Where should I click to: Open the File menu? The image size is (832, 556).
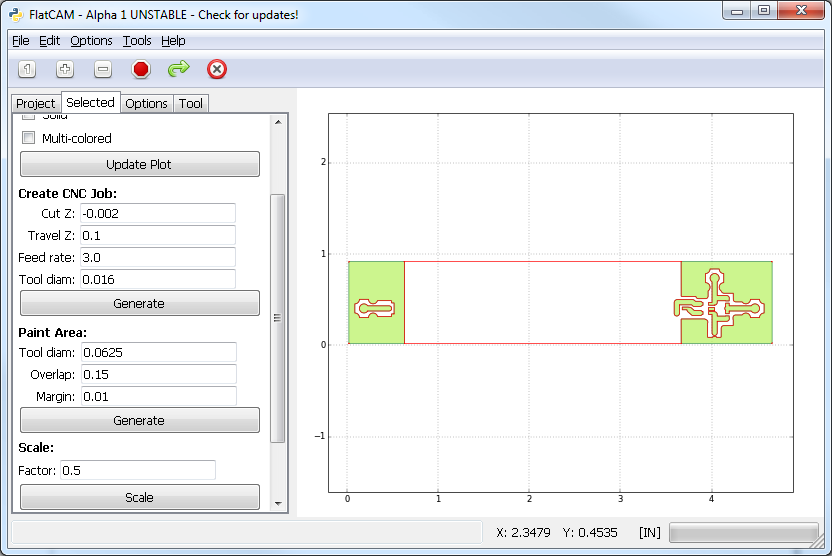(x=20, y=41)
